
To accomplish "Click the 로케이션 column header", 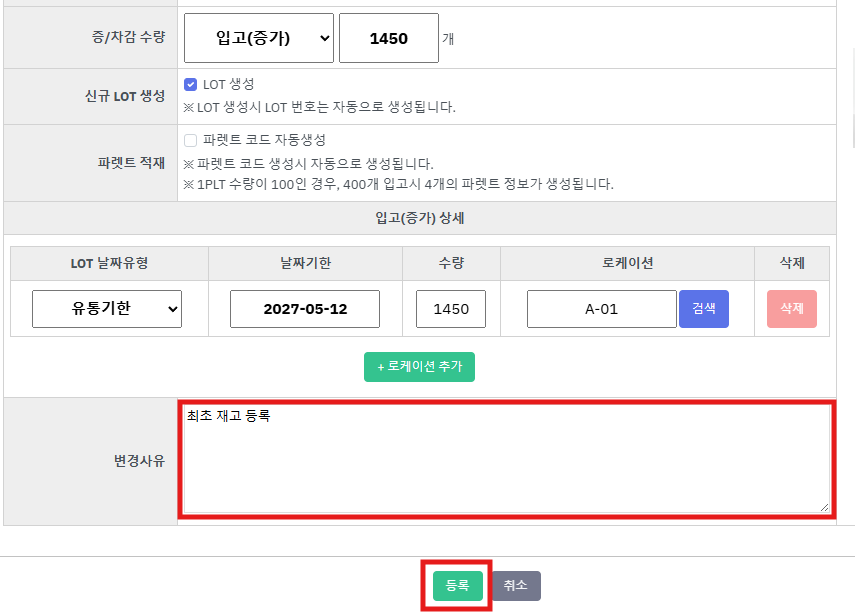I will (627, 263).
